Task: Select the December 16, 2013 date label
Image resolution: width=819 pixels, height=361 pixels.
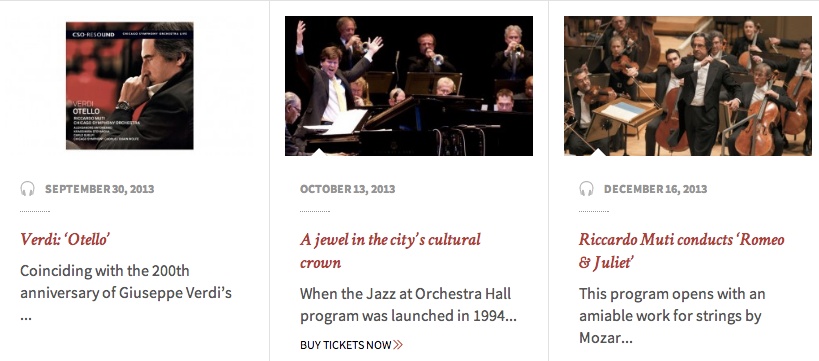Action: [x=656, y=189]
